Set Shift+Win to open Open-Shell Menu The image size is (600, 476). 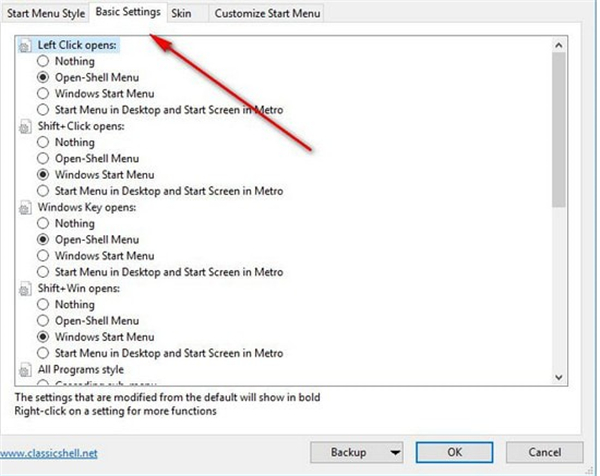[x=43, y=321]
